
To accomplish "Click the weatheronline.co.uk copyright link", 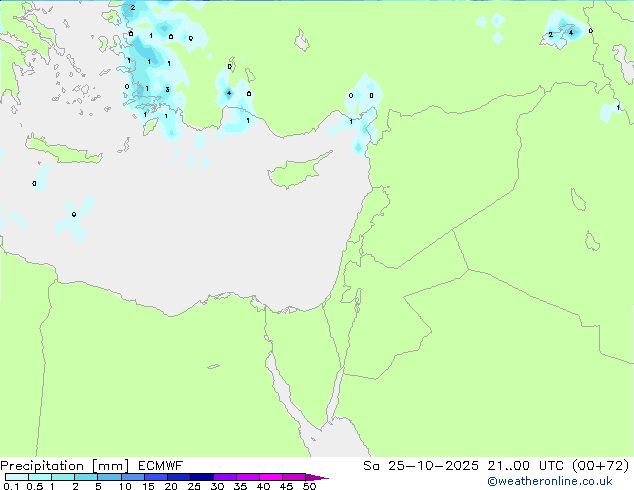I will click(x=550, y=481).
